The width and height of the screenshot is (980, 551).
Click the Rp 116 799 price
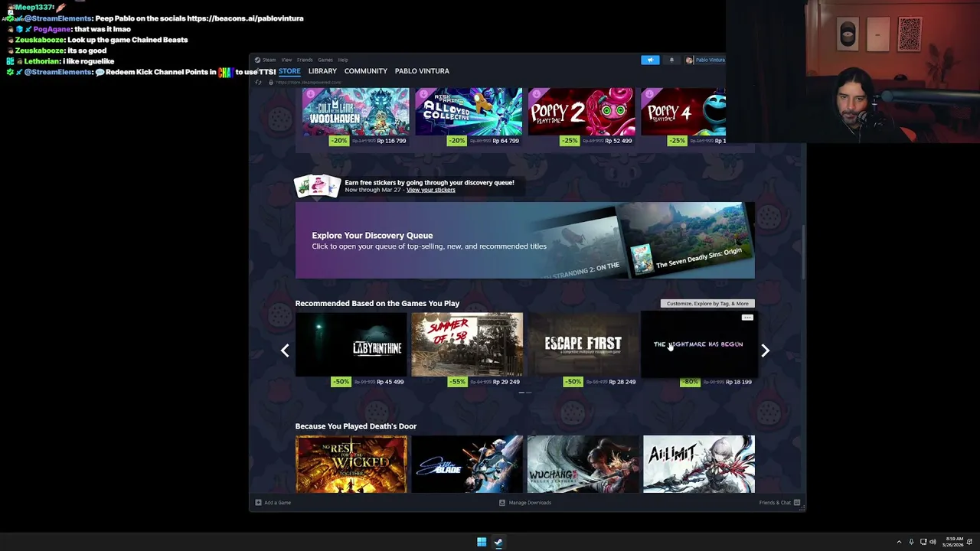coord(391,141)
